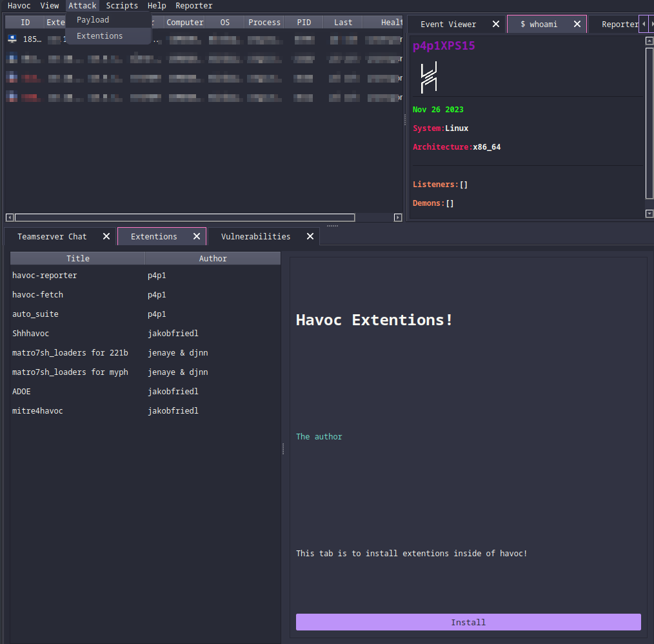Sort by the Process column header
Screen dimensions: 654x644
[264, 23]
